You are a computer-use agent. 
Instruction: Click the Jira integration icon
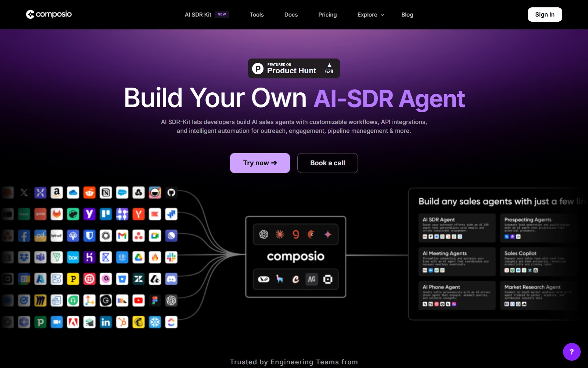click(171, 214)
